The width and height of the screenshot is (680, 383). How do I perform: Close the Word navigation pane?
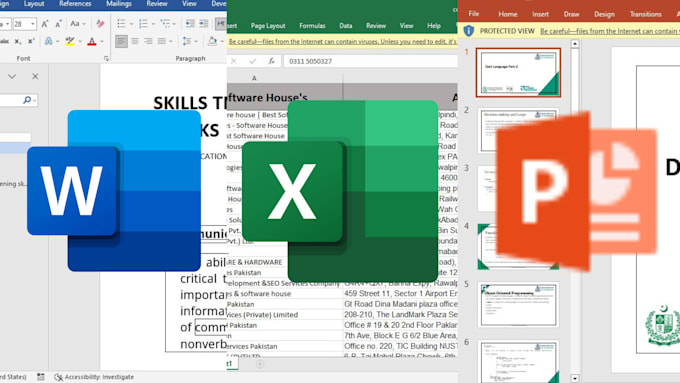35,76
